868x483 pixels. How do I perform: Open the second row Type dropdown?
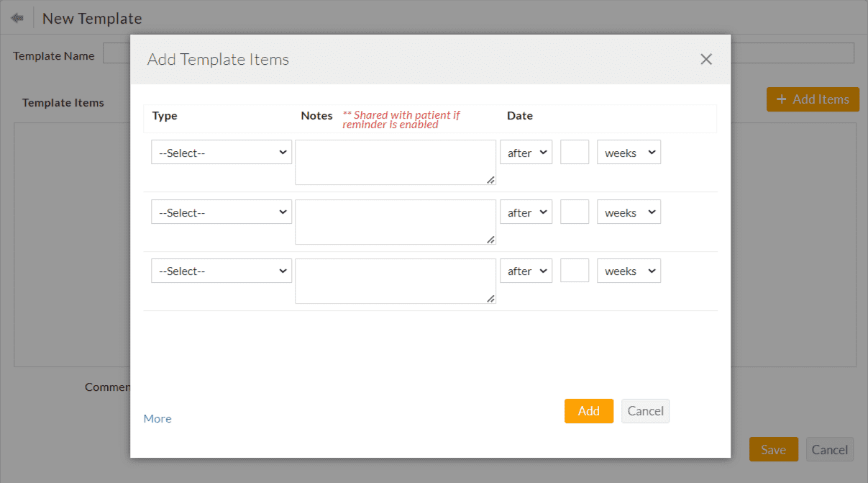coord(221,212)
